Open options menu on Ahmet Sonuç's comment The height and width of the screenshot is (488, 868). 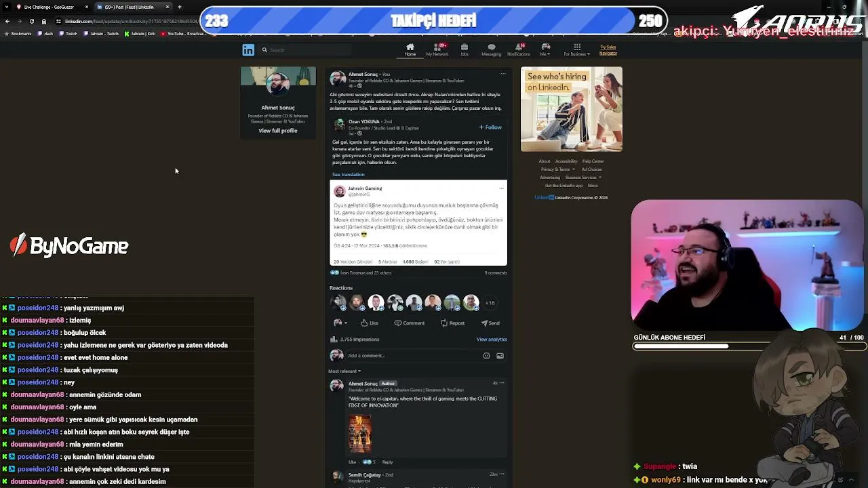coord(502,383)
